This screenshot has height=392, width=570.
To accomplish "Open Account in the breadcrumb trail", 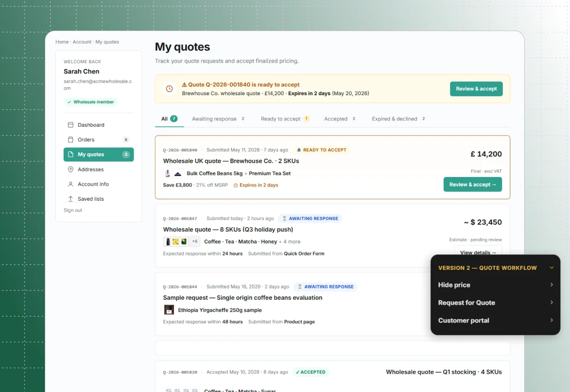I will tap(82, 42).
